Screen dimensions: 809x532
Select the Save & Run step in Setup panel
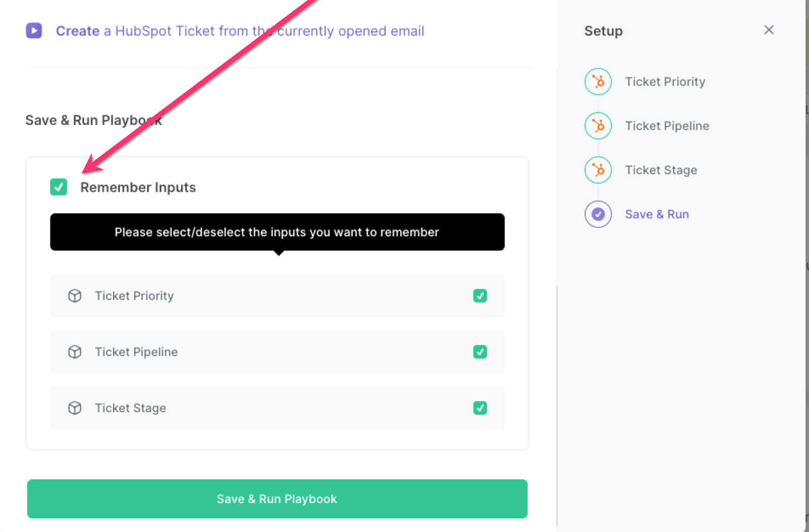click(x=657, y=214)
